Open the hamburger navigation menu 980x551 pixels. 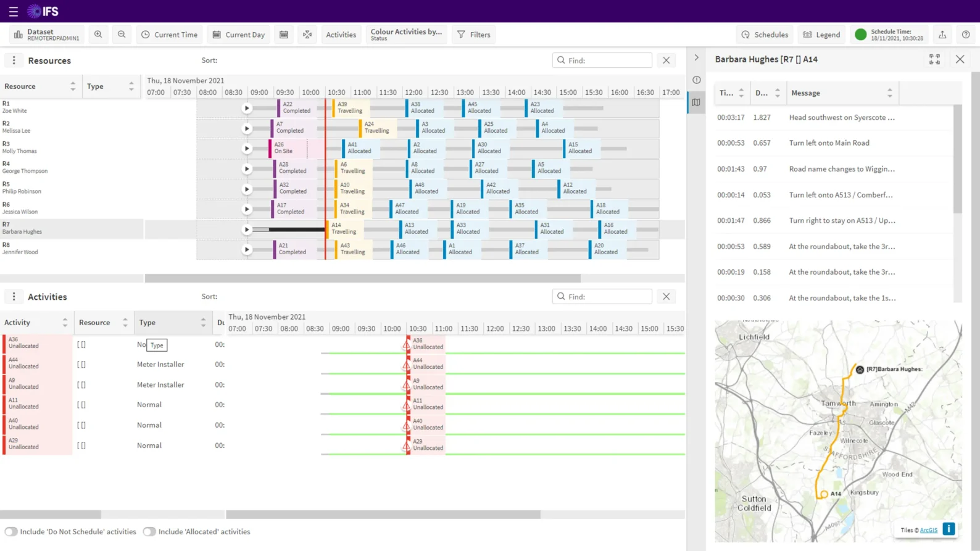[13, 11]
